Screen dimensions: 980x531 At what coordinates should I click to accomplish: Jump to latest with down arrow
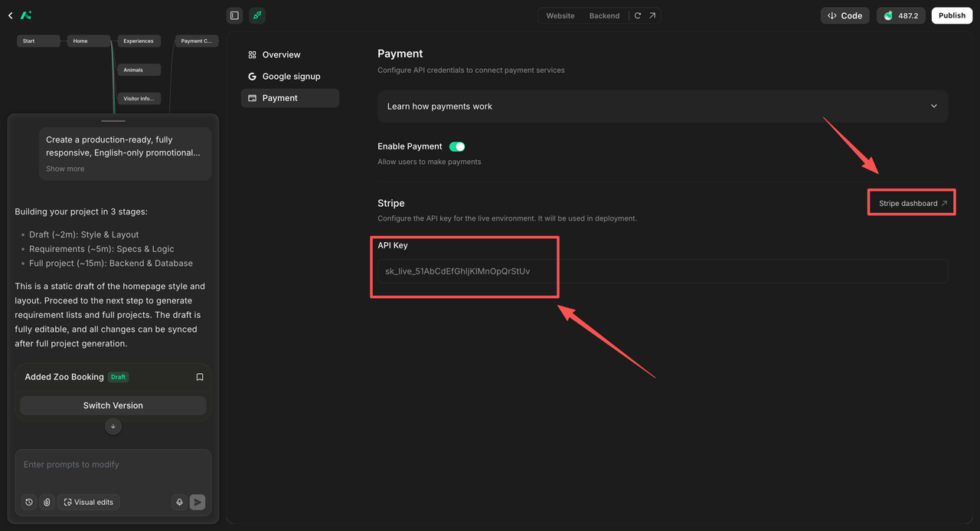point(113,427)
